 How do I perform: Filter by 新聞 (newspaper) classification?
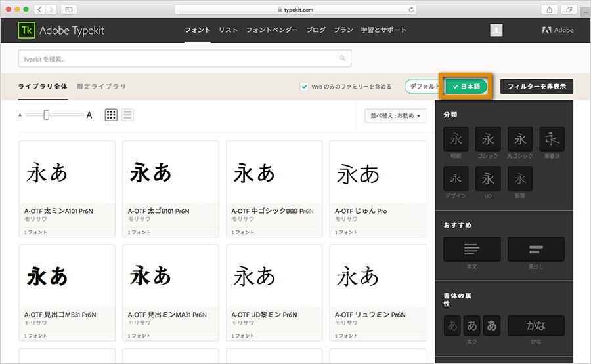point(520,178)
